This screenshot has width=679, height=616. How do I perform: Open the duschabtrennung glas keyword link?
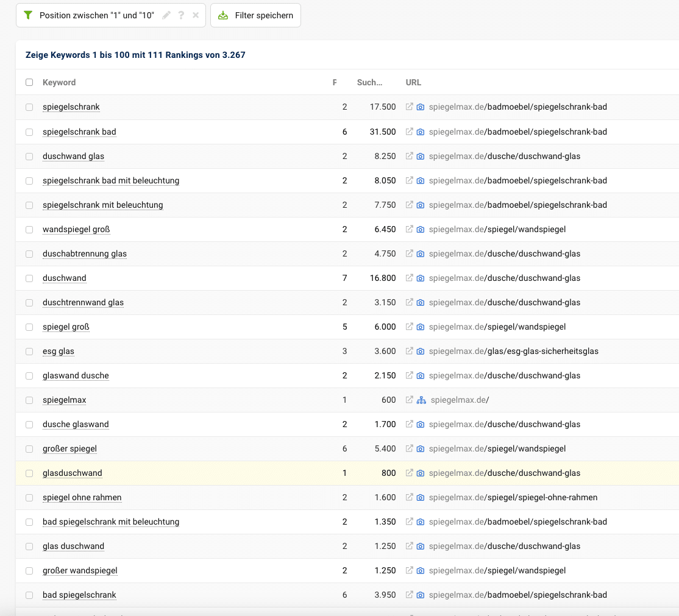(x=85, y=253)
